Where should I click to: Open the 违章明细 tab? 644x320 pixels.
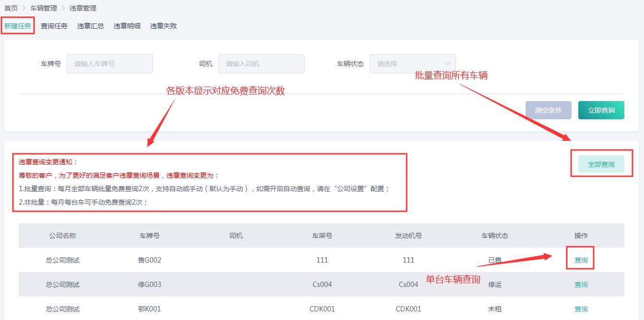click(x=127, y=26)
